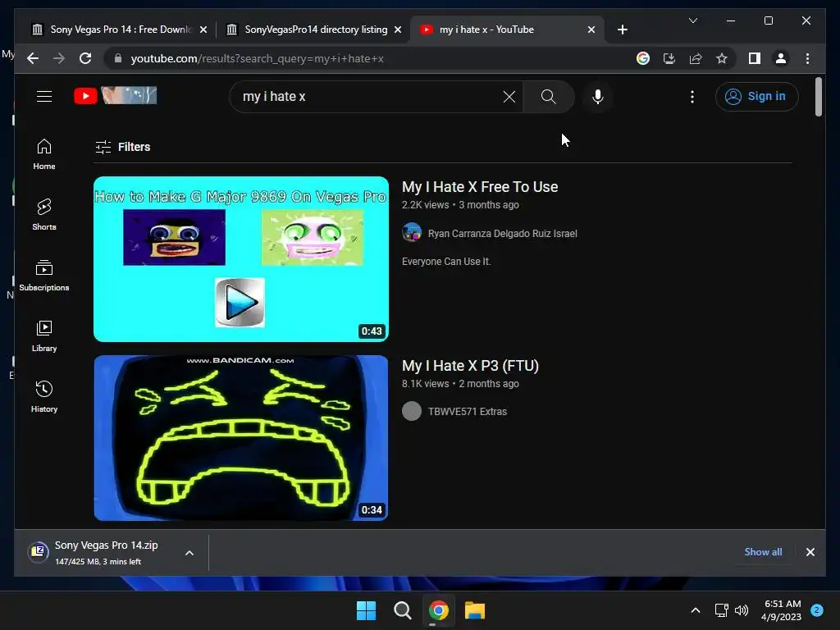
Task: Open TBWVE571 Extras gray avatar
Action: coord(412,412)
